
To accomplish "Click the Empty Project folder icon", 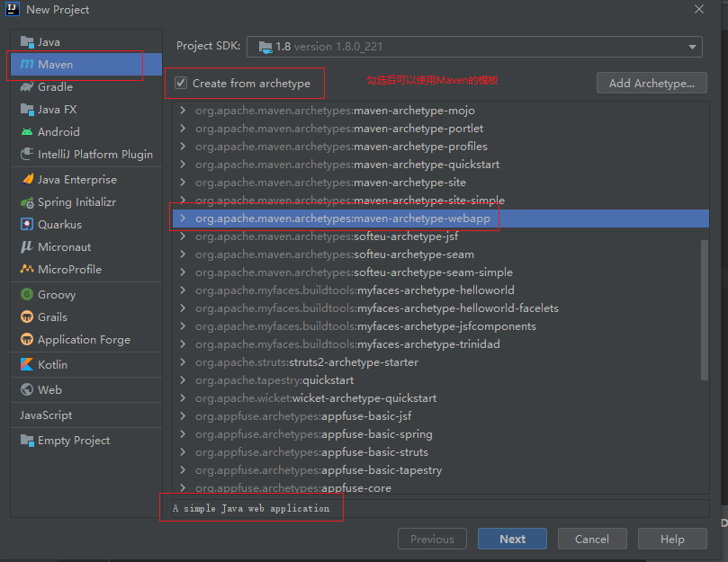I will pos(27,441).
